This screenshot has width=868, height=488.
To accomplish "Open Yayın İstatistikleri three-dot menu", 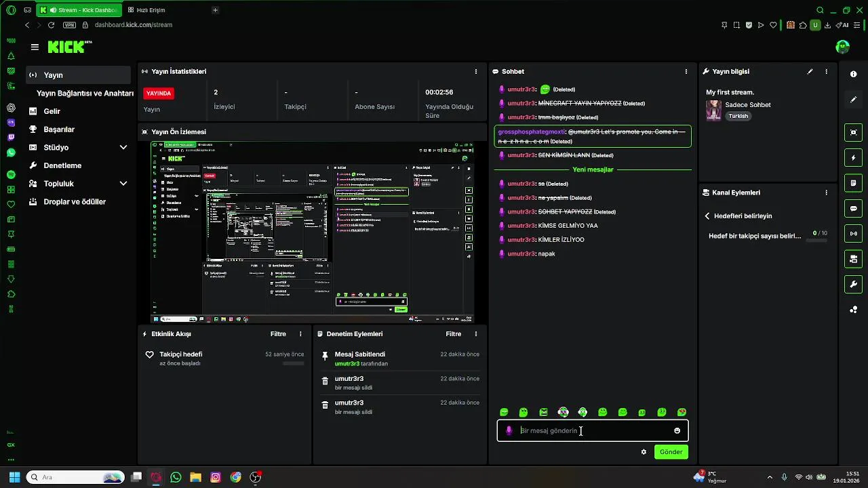I will 475,71.
